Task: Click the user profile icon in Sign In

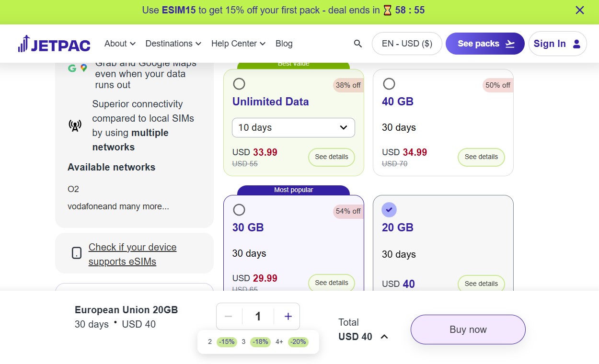Action: coord(576,44)
